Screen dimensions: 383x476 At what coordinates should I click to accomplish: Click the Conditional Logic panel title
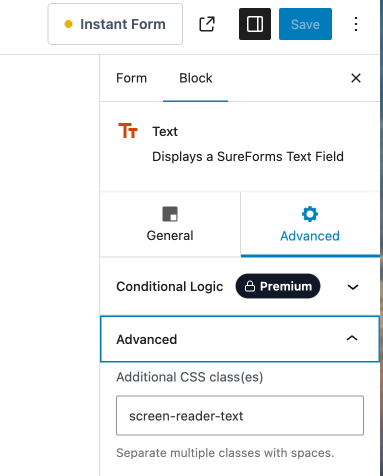coord(170,286)
